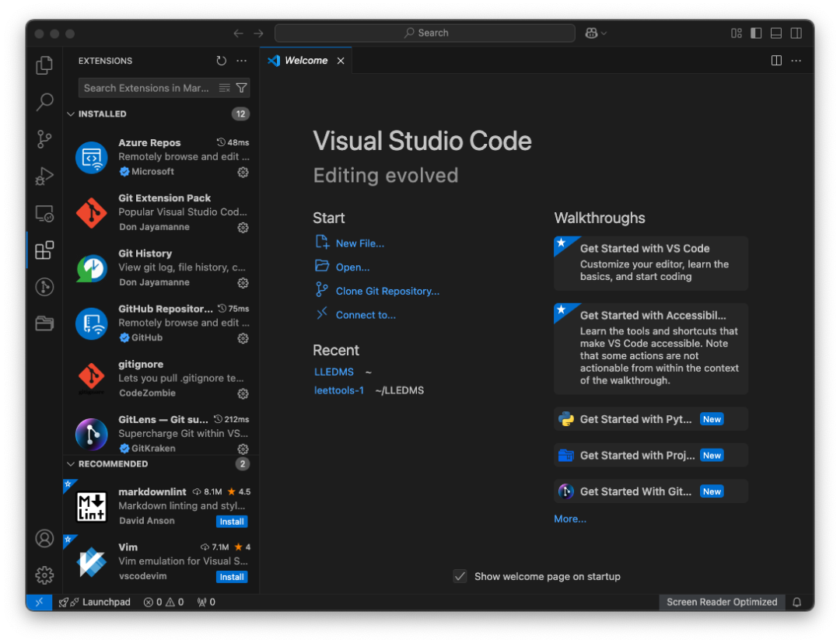Open the Remote Explorer view

pyautogui.click(x=44, y=214)
